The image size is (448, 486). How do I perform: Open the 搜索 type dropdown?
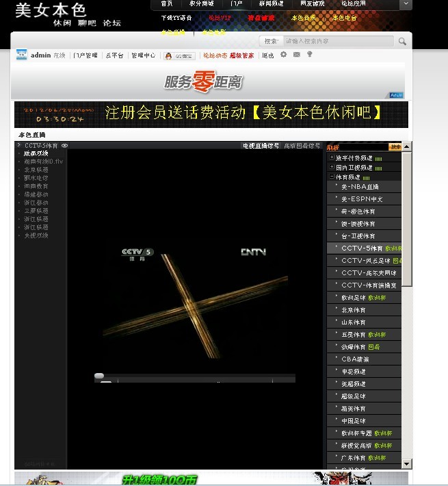click(272, 41)
